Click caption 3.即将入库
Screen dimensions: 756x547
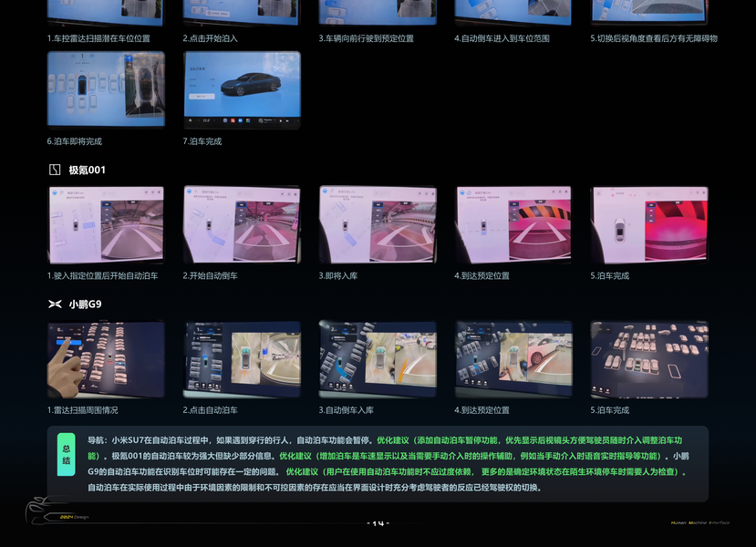tap(338, 275)
